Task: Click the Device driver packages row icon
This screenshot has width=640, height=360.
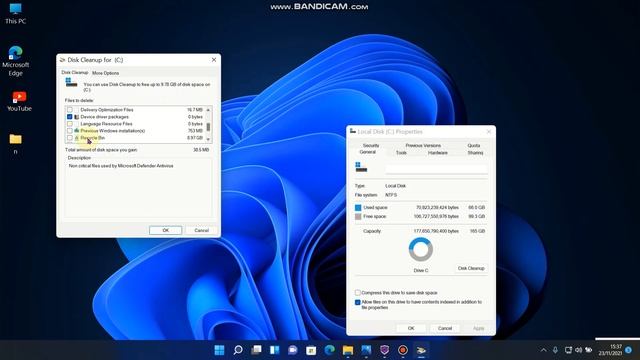Action: point(76,117)
